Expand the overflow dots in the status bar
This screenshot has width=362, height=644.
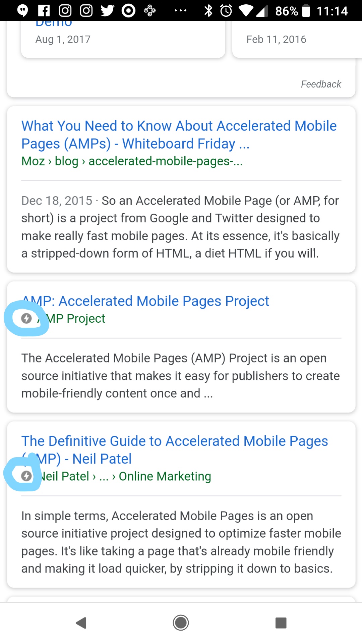click(x=180, y=11)
